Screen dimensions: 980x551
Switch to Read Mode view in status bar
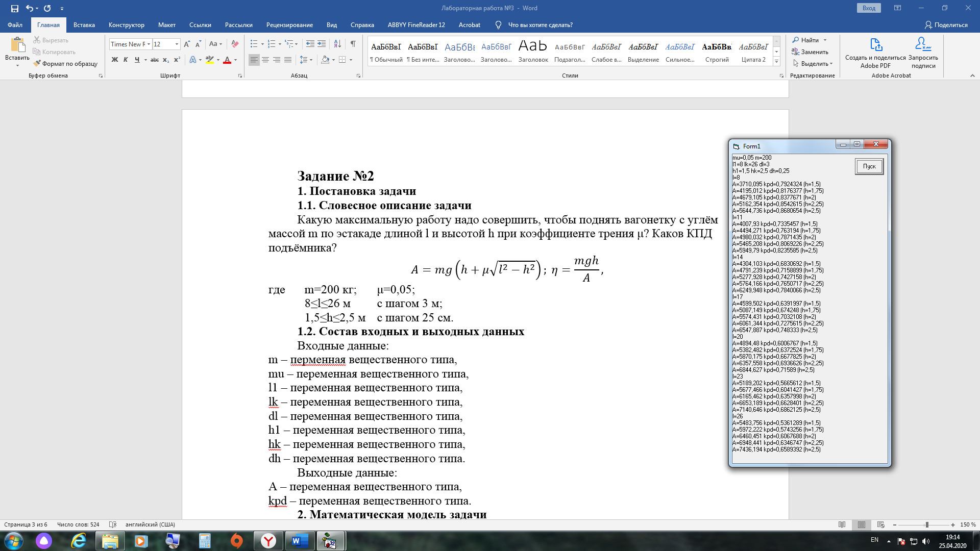tap(842, 524)
